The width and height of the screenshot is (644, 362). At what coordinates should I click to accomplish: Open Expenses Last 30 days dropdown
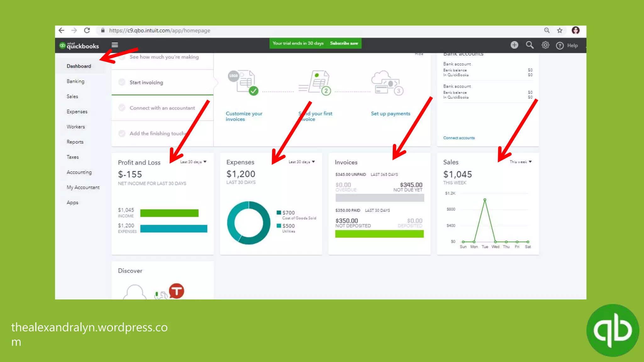302,162
